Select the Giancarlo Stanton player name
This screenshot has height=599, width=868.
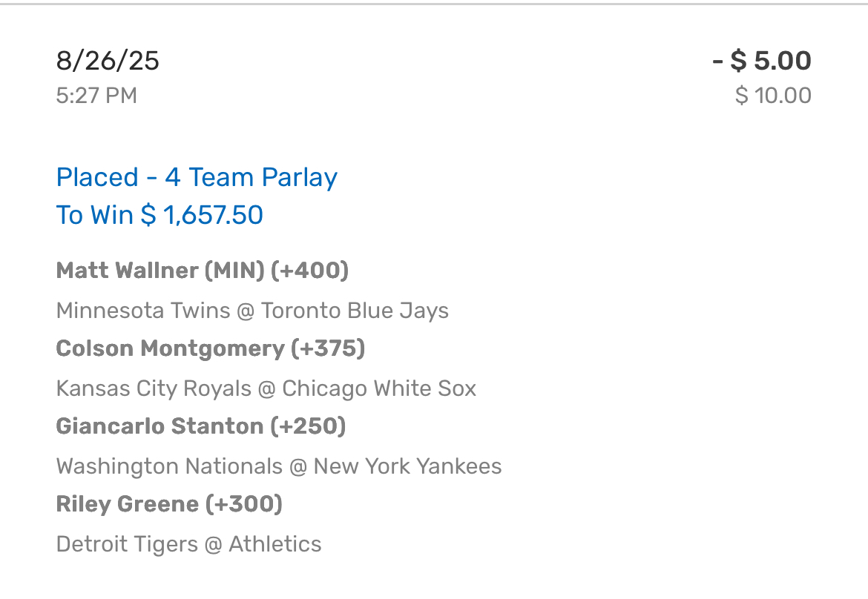click(160, 426)
